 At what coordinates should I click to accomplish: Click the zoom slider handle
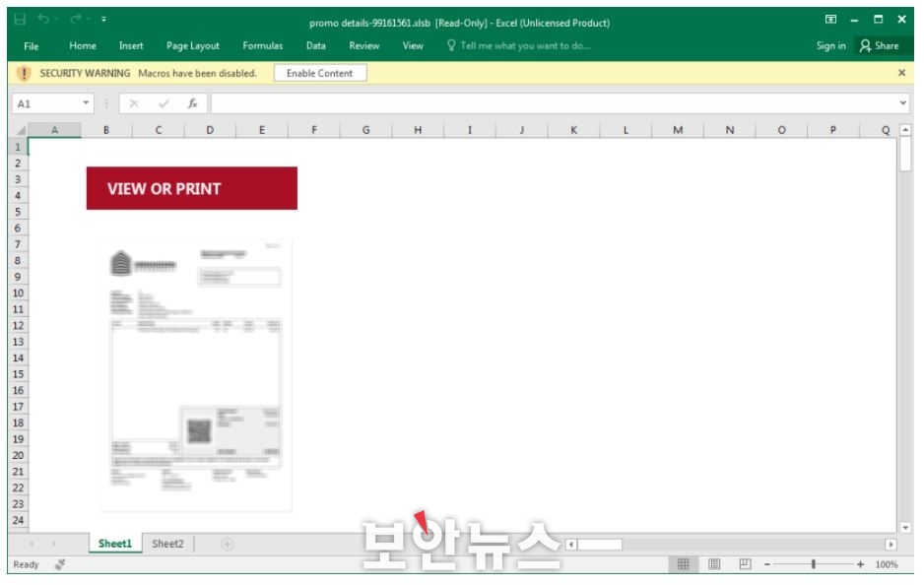[x=815, y=565]
